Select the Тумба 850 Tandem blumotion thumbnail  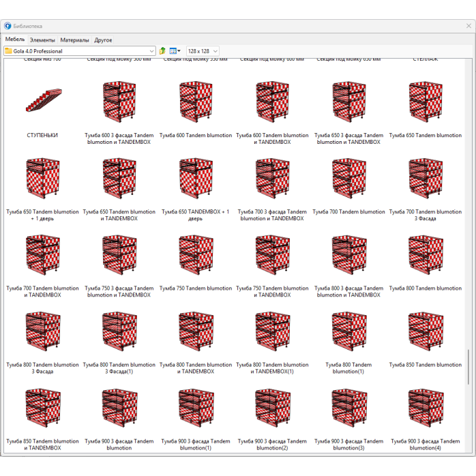point(426,331)
